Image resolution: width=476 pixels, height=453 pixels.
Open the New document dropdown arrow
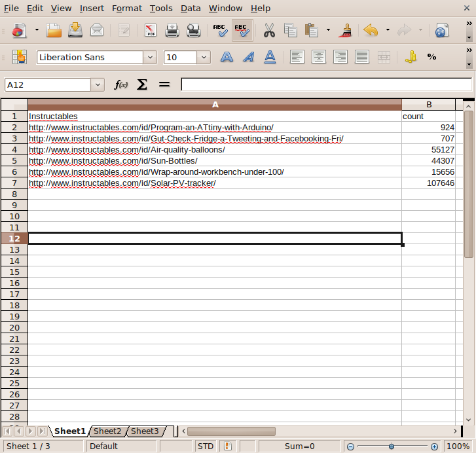[x=37, y=30]
